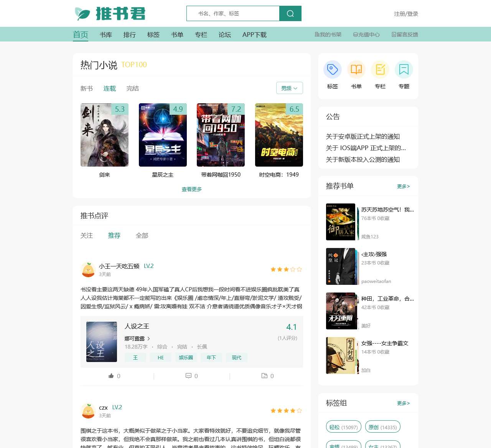Select the 专题 topic icon

pos(404,69)
